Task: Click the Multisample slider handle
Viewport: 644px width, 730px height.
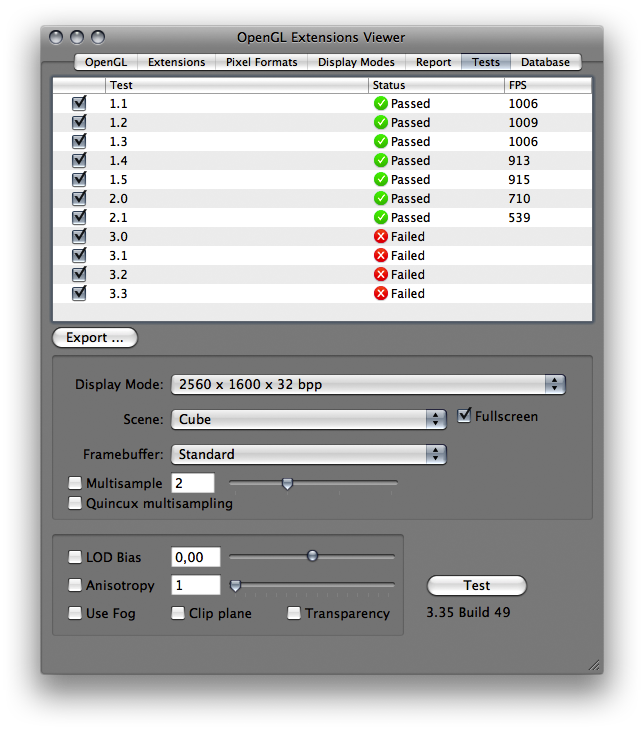Action: 287,484
